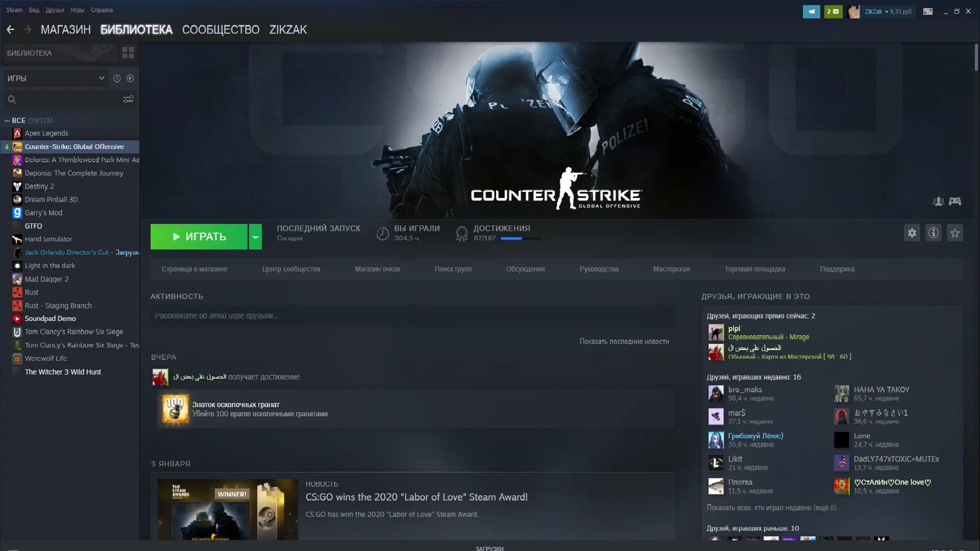980x551 pixels.
Task: Open the Вид menu
Action: tap(34, 10)
